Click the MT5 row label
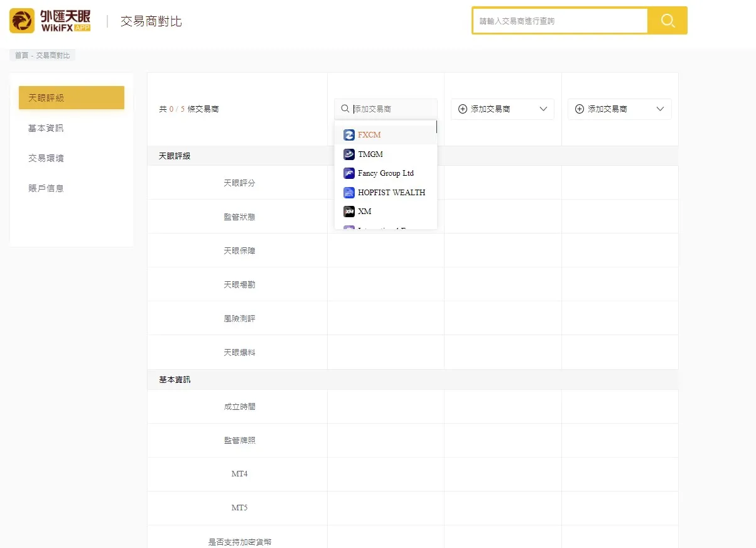This screenshot has height=548, width=756. [239, 508]
